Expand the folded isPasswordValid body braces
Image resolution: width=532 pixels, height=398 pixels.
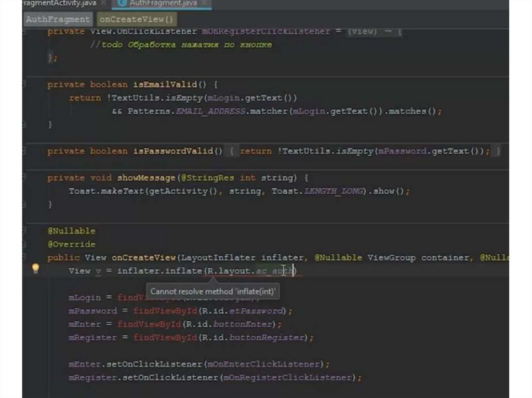pos(233,151)
